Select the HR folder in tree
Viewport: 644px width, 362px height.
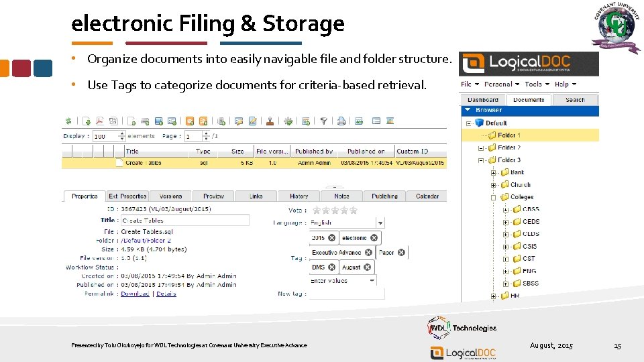[x=515, y=296]
